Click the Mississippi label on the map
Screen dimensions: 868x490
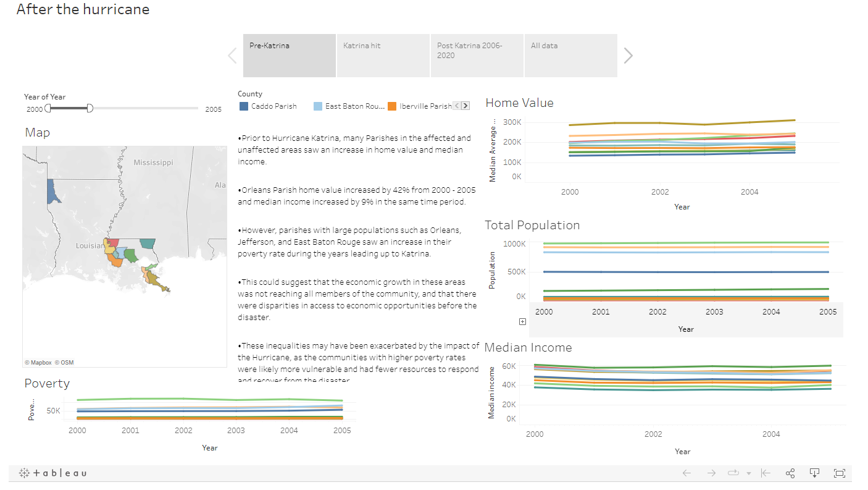point(154,163)
